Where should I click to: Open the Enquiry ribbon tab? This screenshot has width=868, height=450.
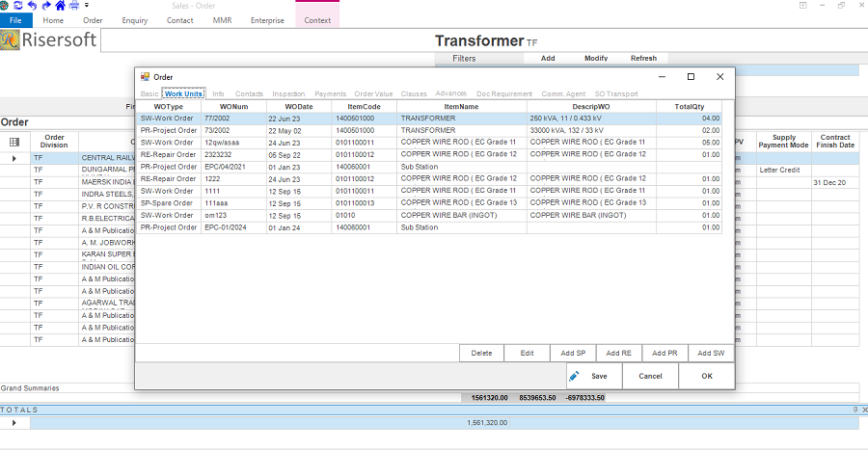point(135,20)
